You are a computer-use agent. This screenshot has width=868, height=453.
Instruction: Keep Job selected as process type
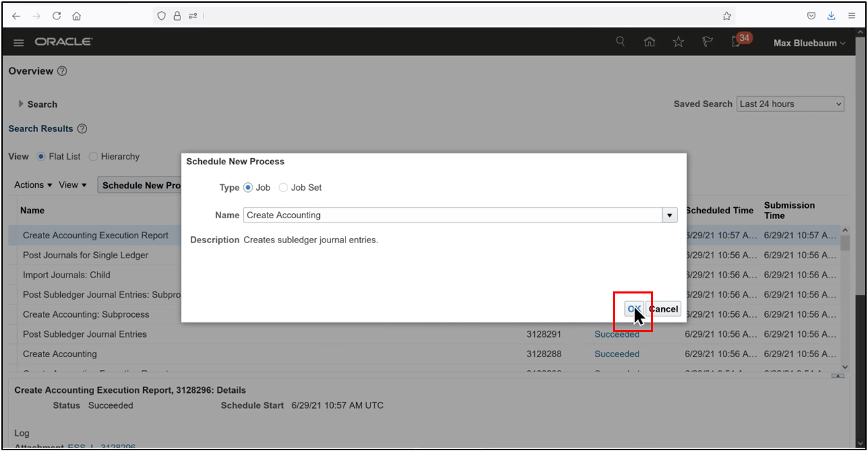click(x=247, y=187)
